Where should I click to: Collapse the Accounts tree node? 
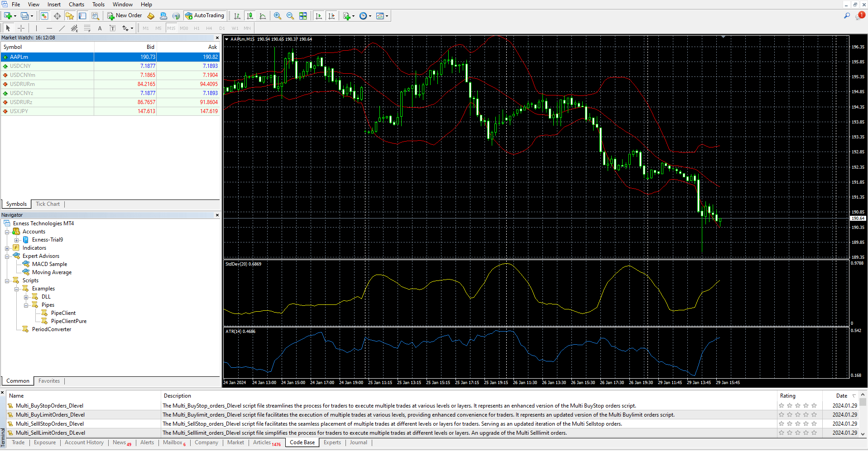tap(7, 232)
